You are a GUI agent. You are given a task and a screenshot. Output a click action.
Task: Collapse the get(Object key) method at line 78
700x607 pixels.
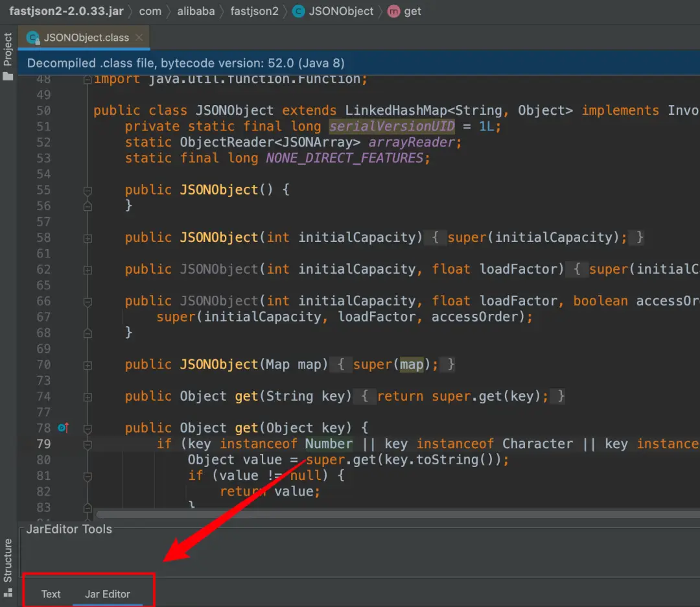pos(87,429)
